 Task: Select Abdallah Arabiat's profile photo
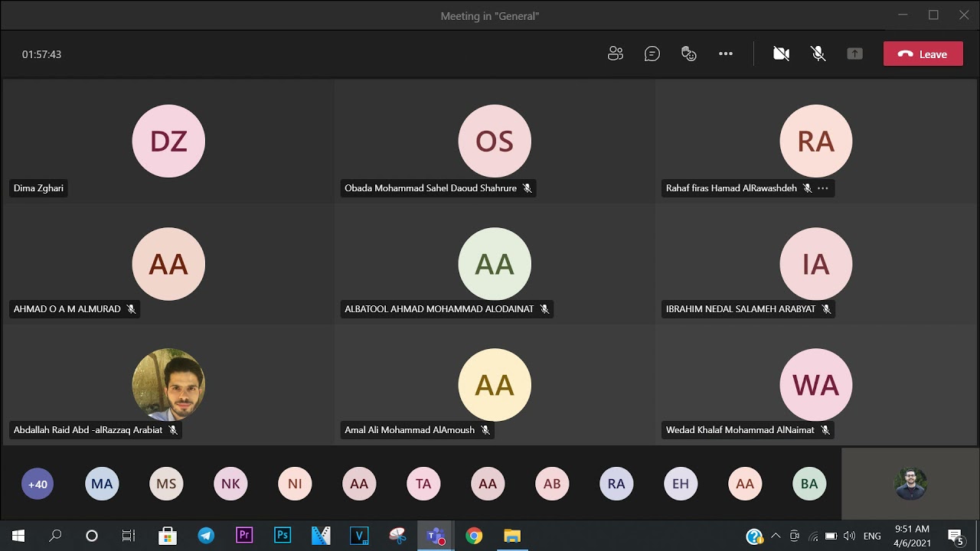168,384
